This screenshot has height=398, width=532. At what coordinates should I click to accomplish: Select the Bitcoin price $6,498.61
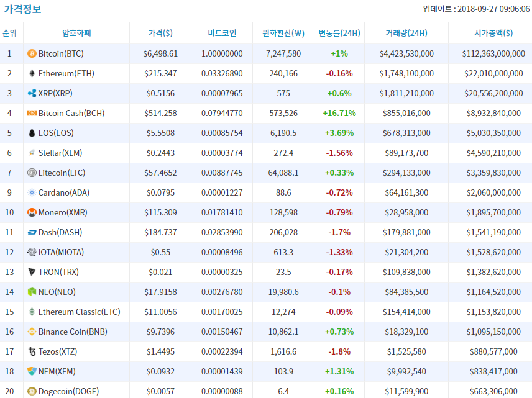[160, 53]
